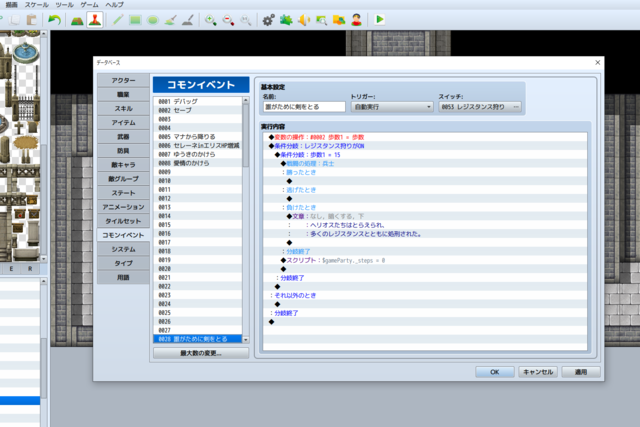Viewport: 640px width, 427px height.
Task: Click the 適用 button
Action: [x=581, y=372]
